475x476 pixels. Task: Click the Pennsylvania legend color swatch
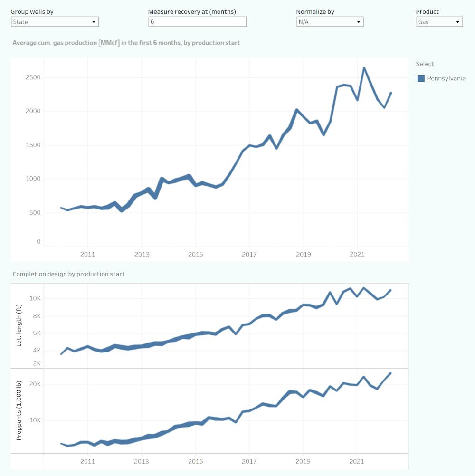(x=421, y=78)
